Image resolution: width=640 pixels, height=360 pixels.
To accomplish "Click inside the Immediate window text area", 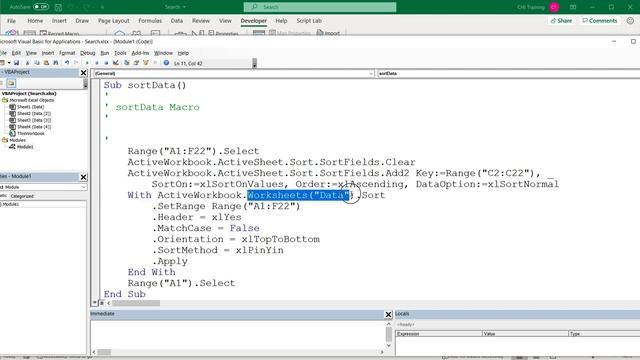I will [237, 334].
